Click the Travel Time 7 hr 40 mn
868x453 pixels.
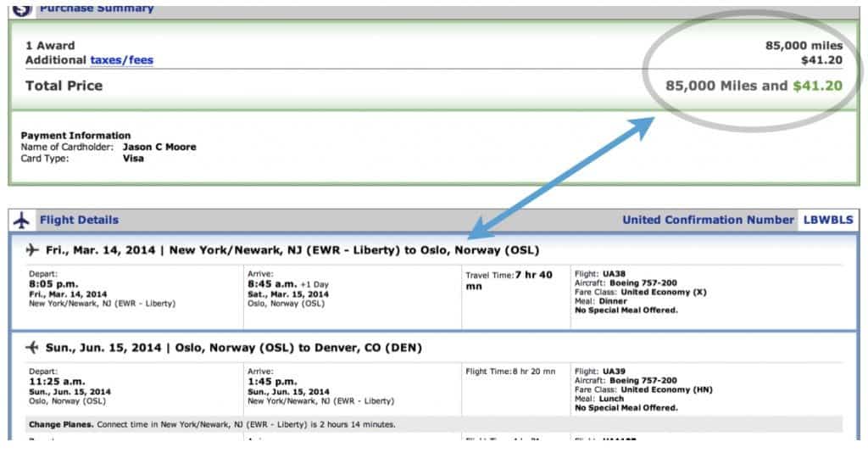pos(509,280)
